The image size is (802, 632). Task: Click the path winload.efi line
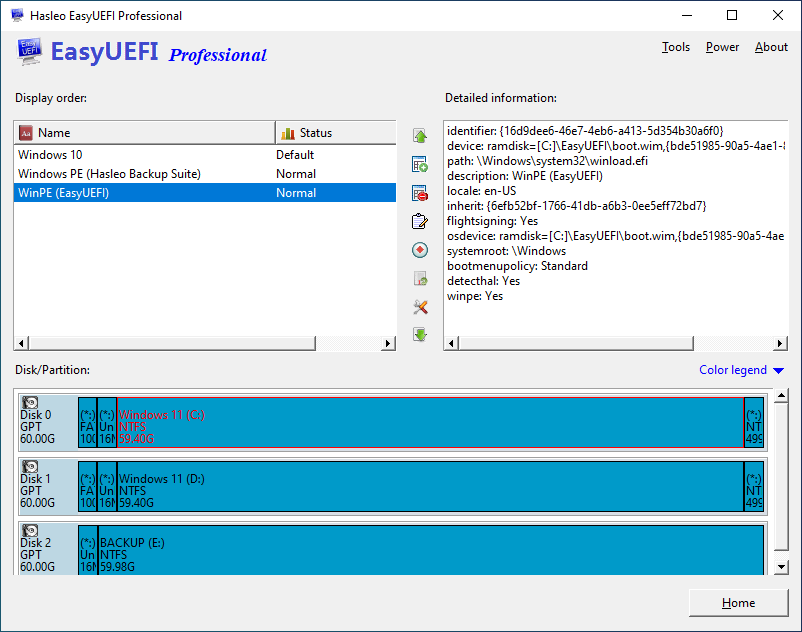click(x=547, y=161)
